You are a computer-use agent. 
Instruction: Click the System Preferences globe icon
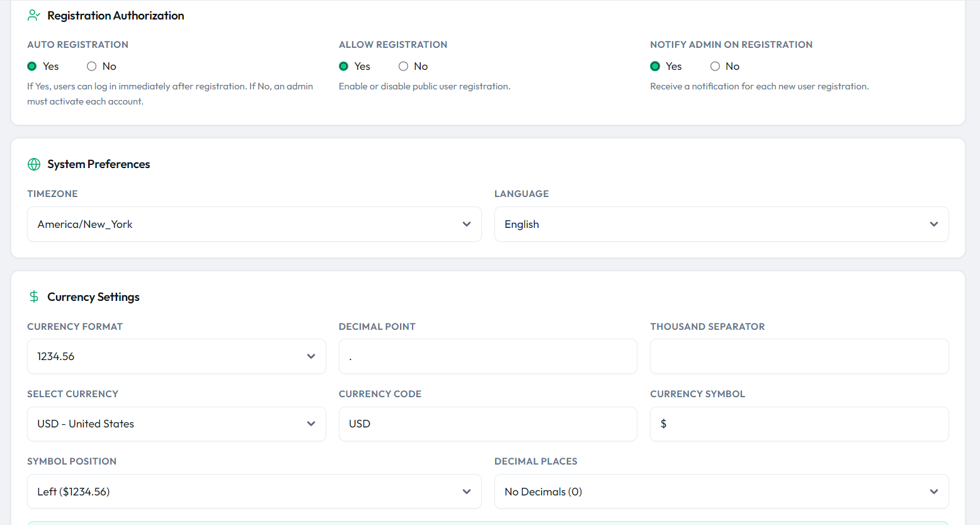[34, 164]
